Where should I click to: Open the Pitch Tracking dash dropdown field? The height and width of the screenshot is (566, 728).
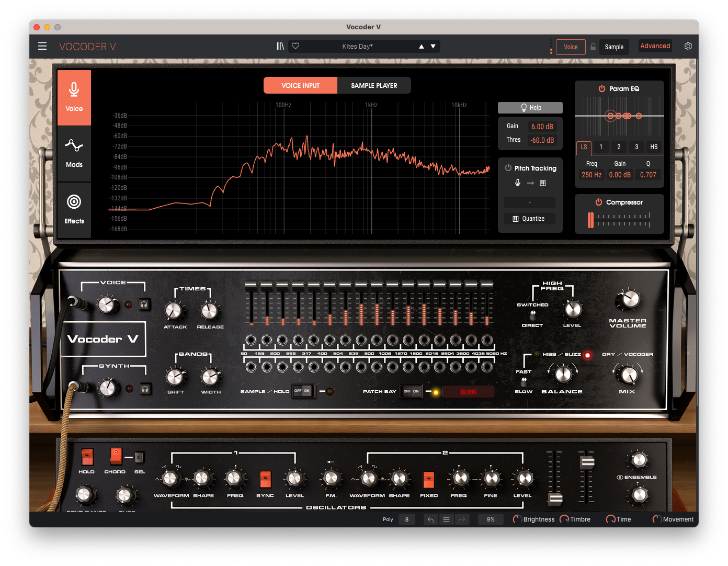(530, 202)
